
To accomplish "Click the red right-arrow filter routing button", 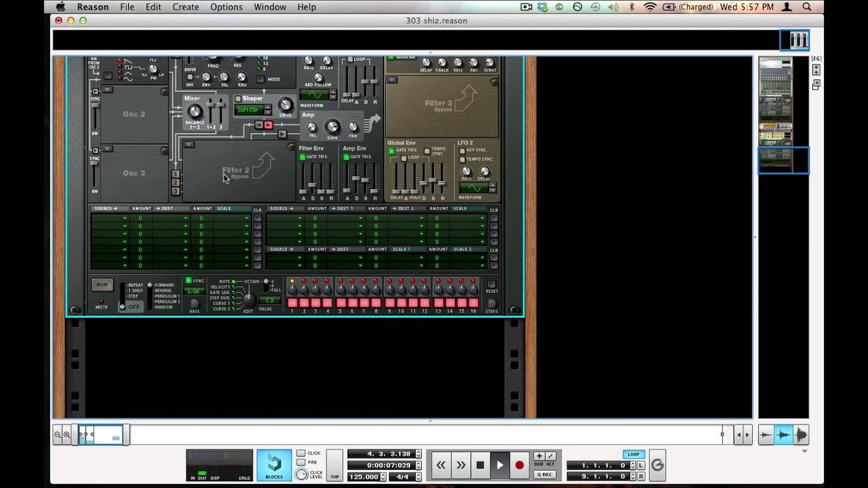I will point(268,125).
